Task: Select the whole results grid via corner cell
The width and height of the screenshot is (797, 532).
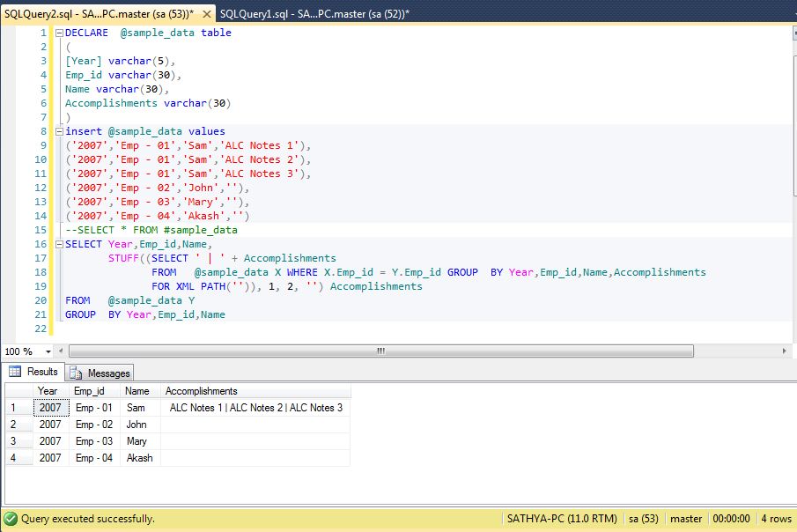Action: click(18, 390)
